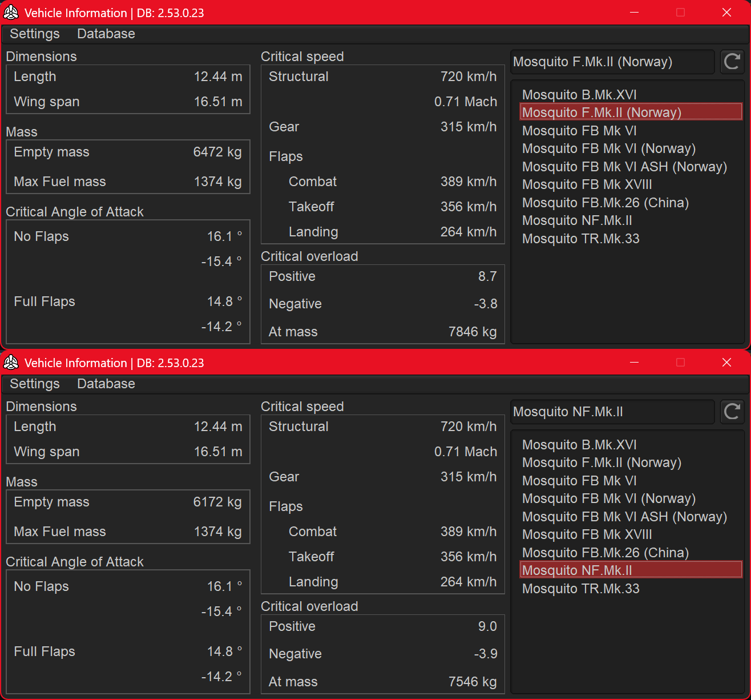Viewport: 751px width, 700px height.
Task: Click the Empty mass value 6172 kg
Action: [x=217, y=502]
